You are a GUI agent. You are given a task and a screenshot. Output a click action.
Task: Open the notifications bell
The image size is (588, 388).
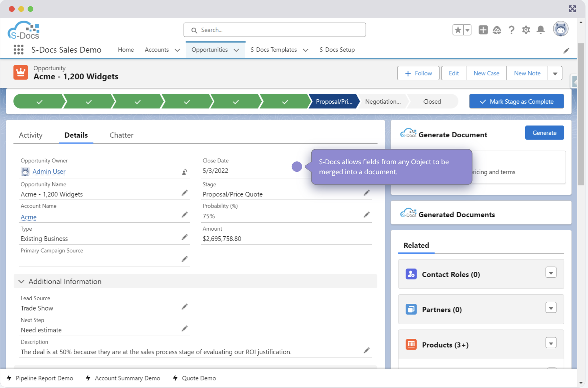click(x=541, y=30)
